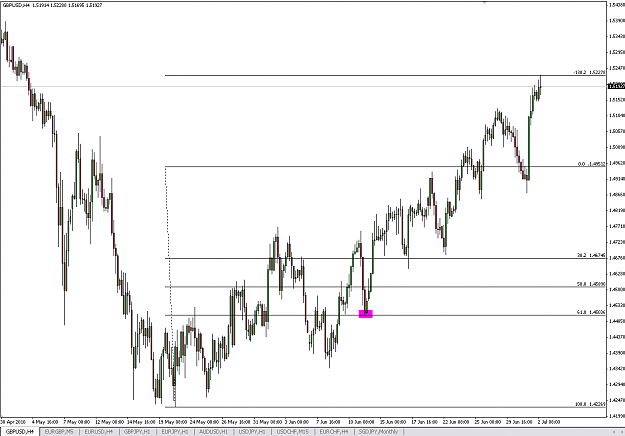Open the EURUSD,H4 chart tab
This screenshot has width=625, height=436.
coord(98,432)
